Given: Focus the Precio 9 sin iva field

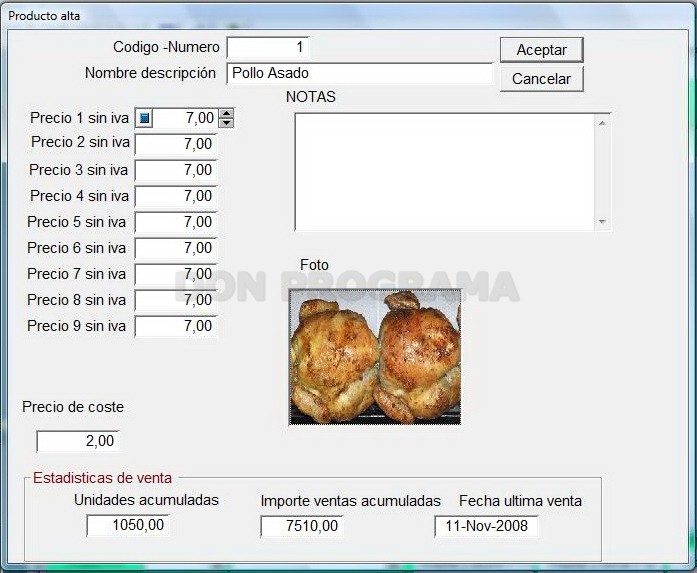Looking at the screenshot, I should pos(176,326).
